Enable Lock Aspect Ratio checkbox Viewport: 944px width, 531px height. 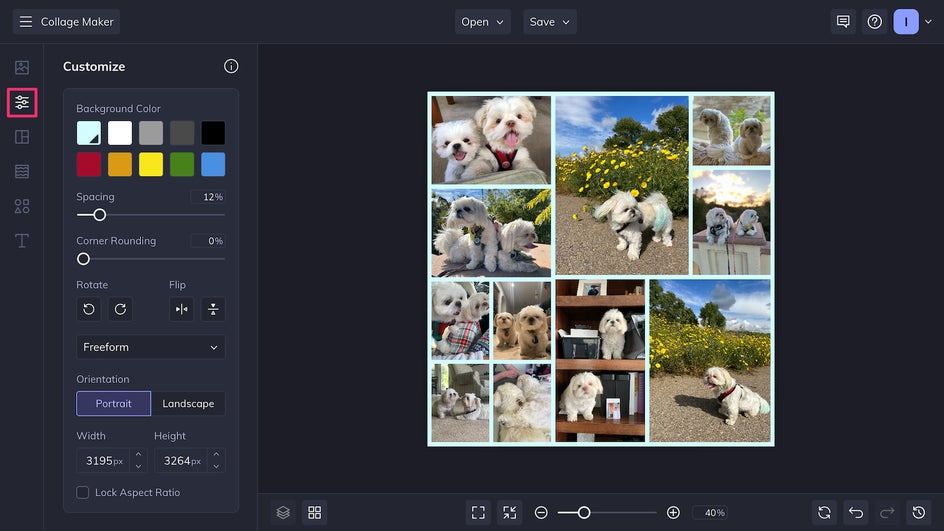[x=82, y=492]
